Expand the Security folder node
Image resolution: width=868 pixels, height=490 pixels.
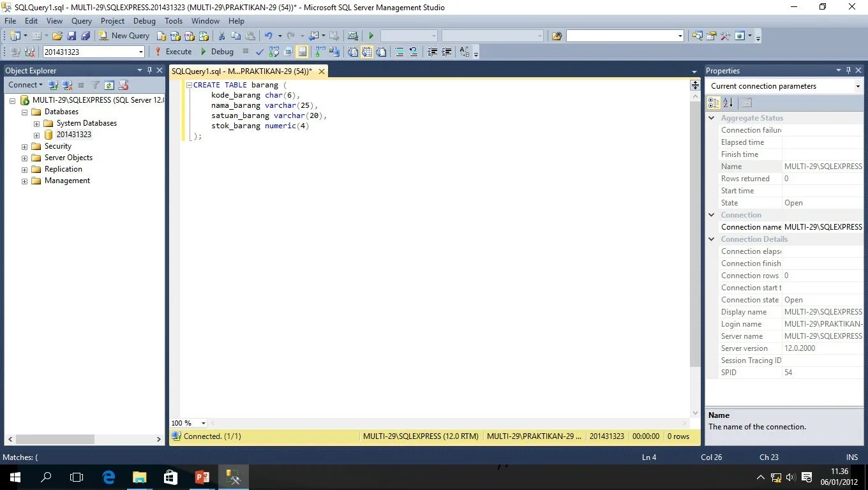coord(24,147)
